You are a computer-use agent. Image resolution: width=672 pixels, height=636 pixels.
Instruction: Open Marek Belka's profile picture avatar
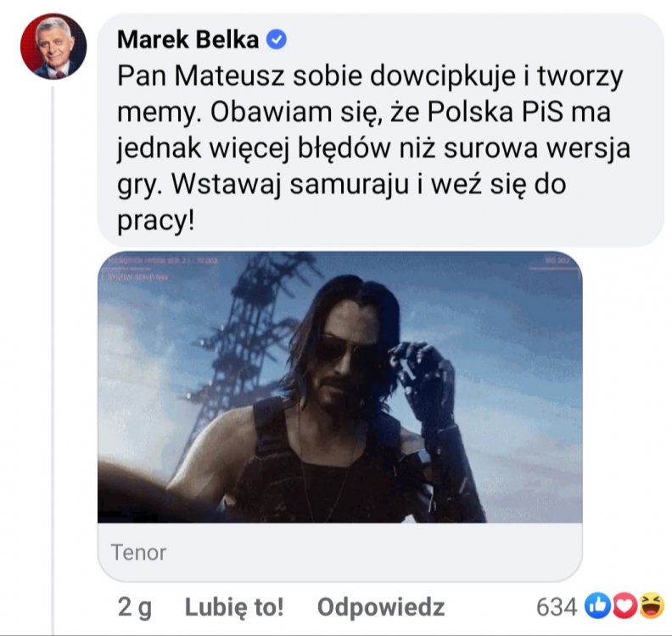point(53,47)
